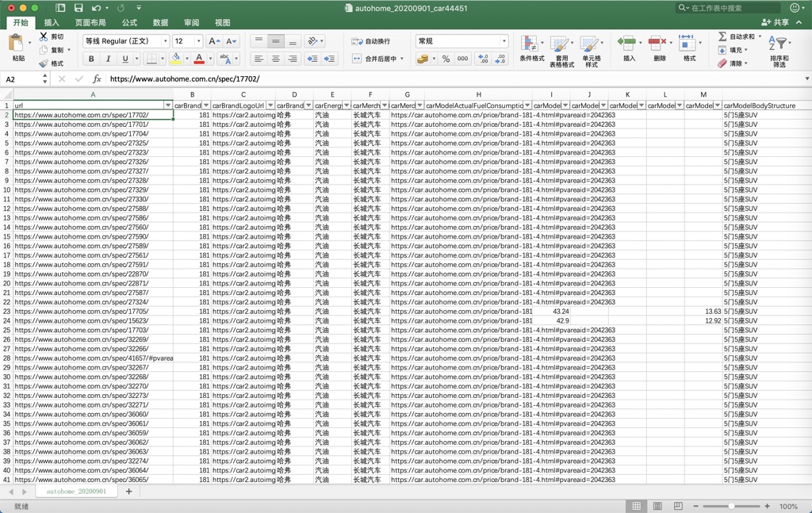Open the carBrandLogoUrl column filter dropdown
Image resolution: width=812 pixels, height=513 pixels.
(270, 105)
